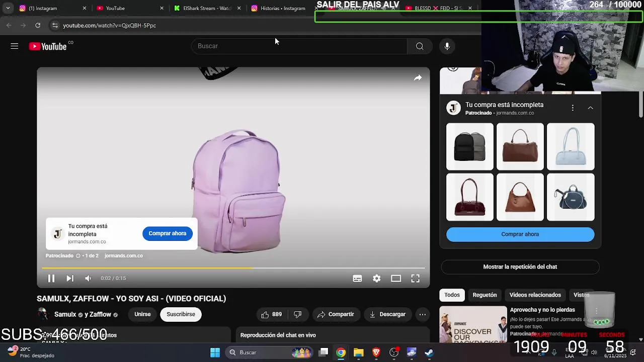Click Comprar ahora in sidebar ad
The width and height of the screenshot is (644, 362).
[520, 234]
